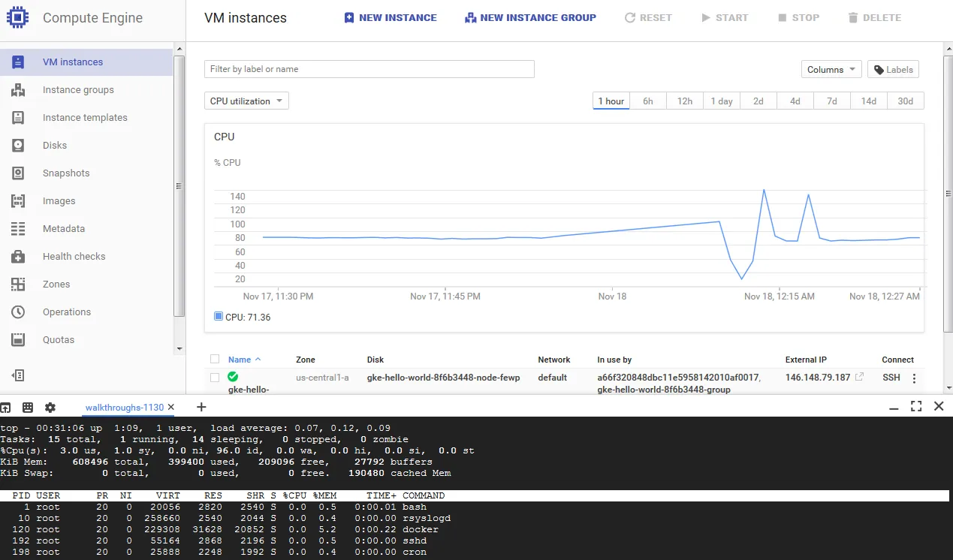Select 1 day time range
The width and height of the screenshot is (953, 560).
point(721,101)
